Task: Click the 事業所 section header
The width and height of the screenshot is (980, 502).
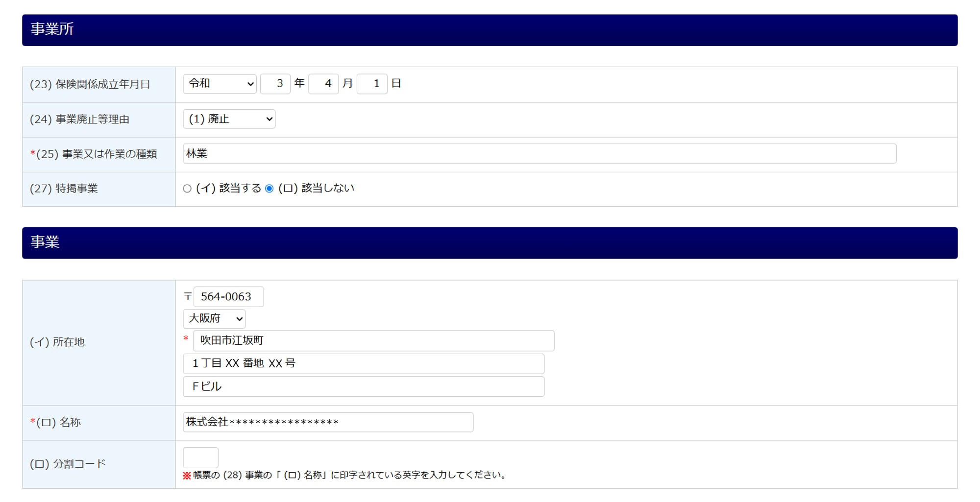Action: pos(490,30)
